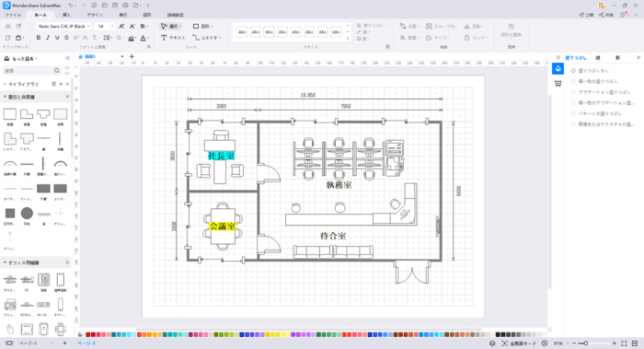The width and height of the screenshot is (644, 349).
Task: Click the layers icon in status bar
Action: point(492,343)
